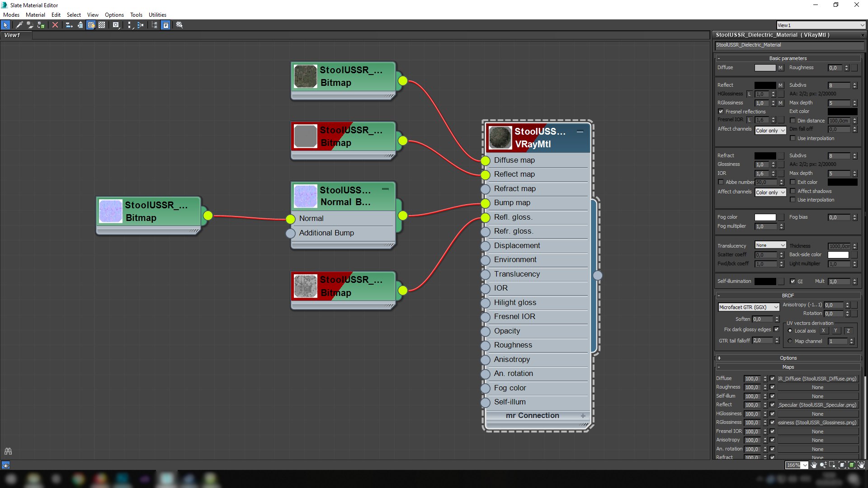Screen dimensions: 868x488
Task: Enable the Dim distance checkbox
Action: pyautogui.click(x=793, y=121)
